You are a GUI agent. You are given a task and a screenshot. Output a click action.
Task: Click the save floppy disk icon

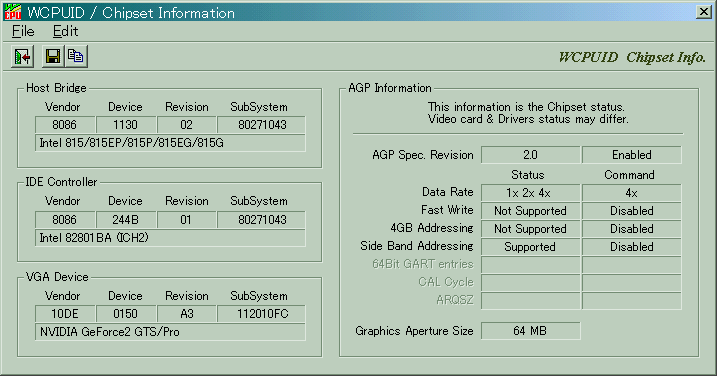(x=53, y=57)
